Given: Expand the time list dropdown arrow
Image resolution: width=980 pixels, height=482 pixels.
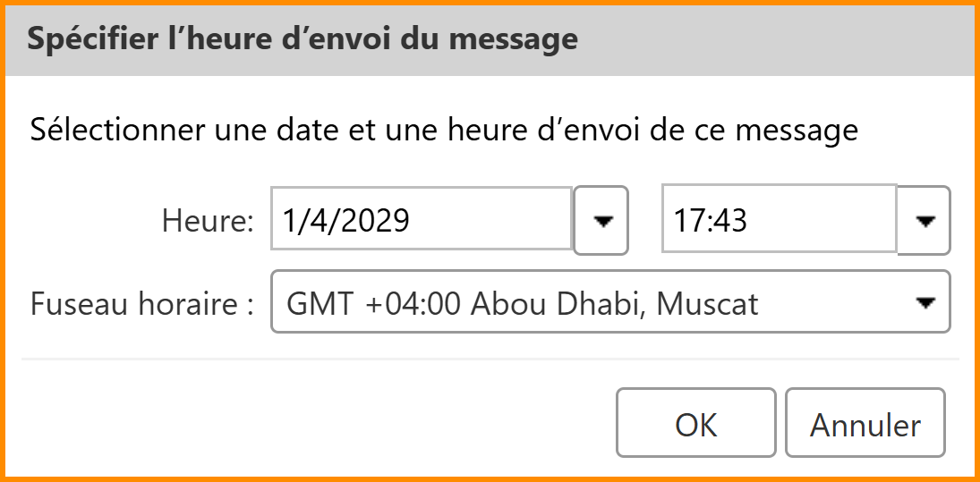Looking at the screenshot, I should pos(924,220).
